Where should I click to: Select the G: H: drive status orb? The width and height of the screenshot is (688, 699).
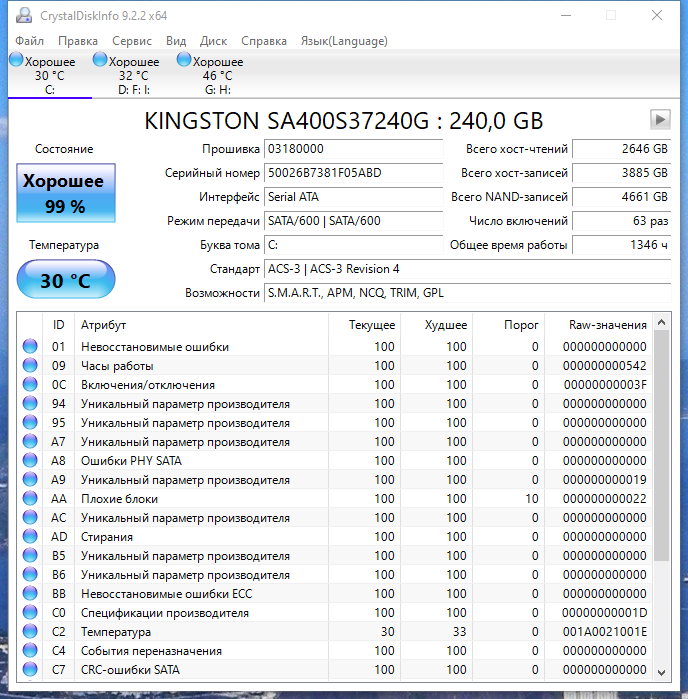pos(184,60)
